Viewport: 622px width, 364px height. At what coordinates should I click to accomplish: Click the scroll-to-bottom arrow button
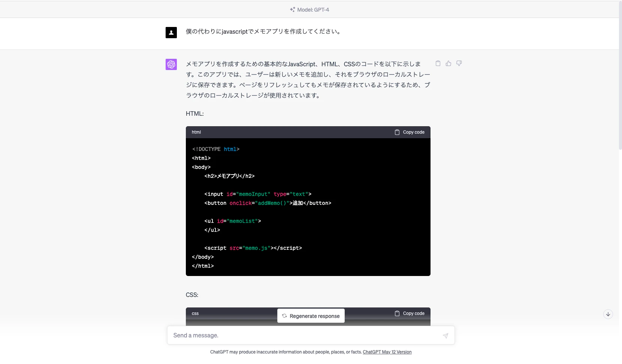pyautogui.click(x=608, y=314)
